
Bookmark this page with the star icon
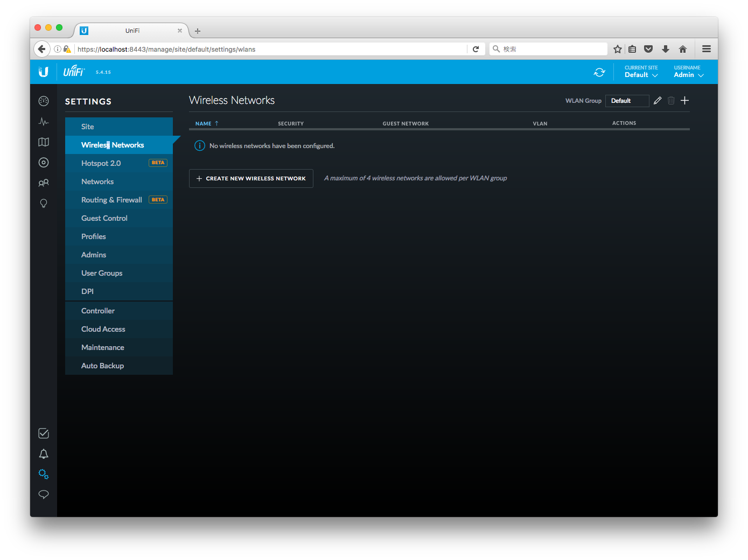[618, 49]
